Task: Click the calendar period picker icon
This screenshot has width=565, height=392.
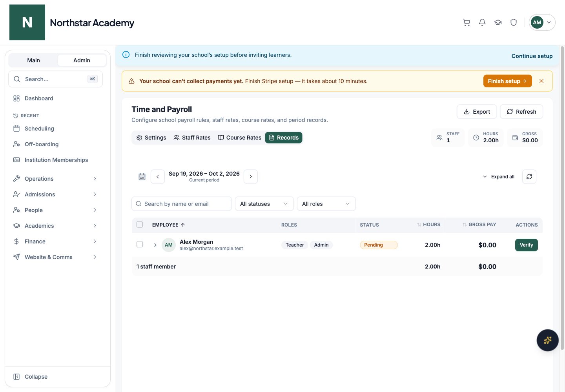Action: point(142,177)
